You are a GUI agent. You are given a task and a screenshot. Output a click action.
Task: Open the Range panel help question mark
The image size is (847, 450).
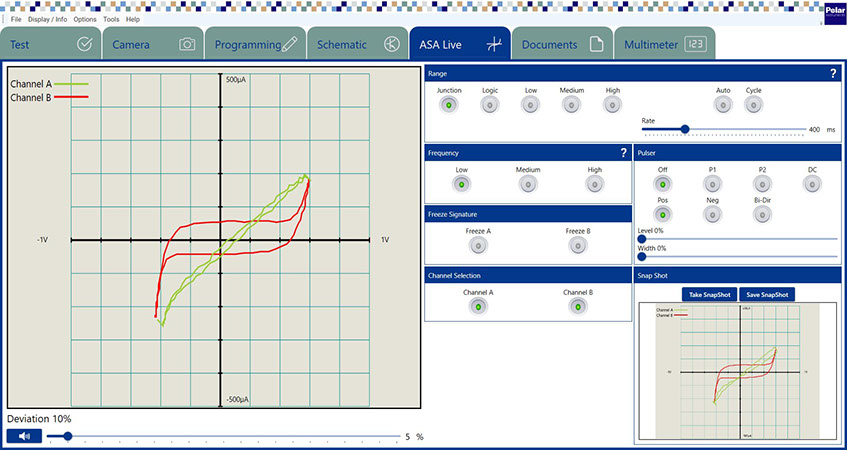[832, 74]
